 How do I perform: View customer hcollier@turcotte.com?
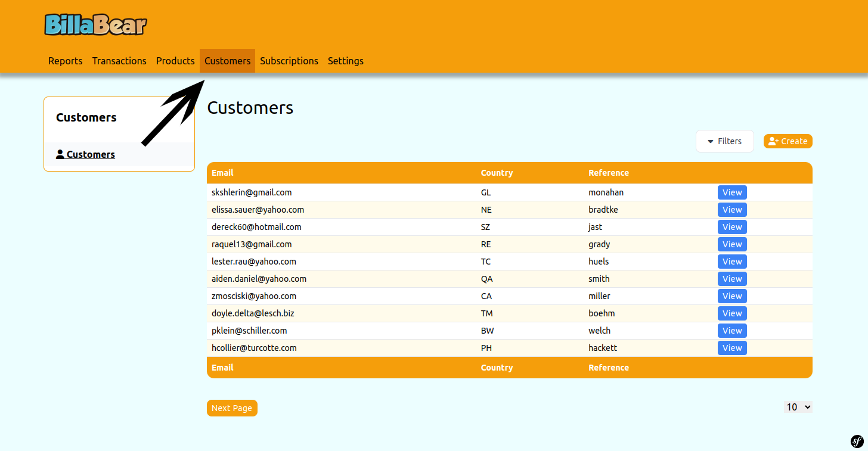[732, 348]
